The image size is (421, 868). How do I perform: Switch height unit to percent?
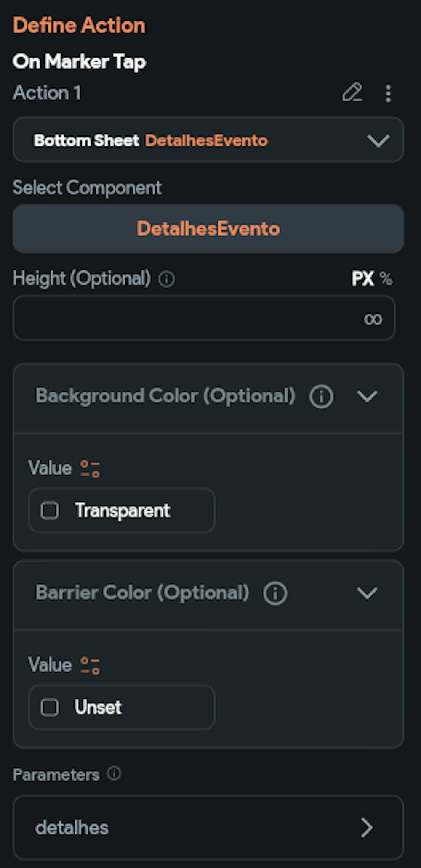[386, 278]
